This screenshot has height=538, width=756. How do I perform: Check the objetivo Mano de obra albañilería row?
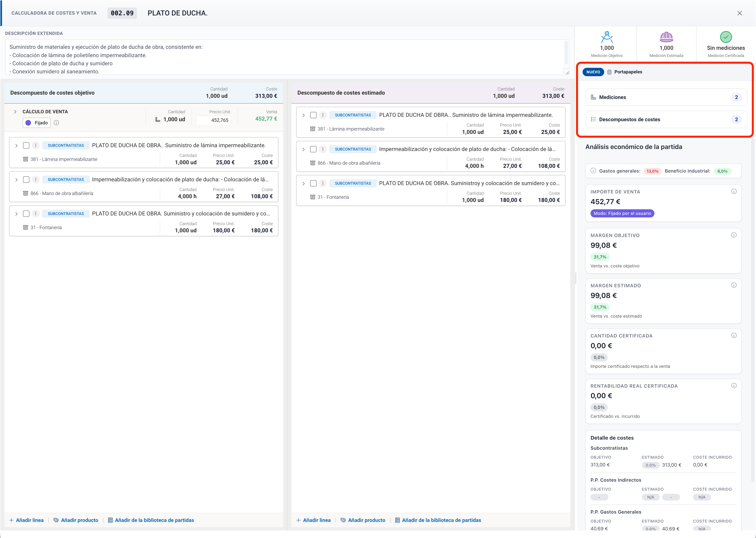(26, 180)
